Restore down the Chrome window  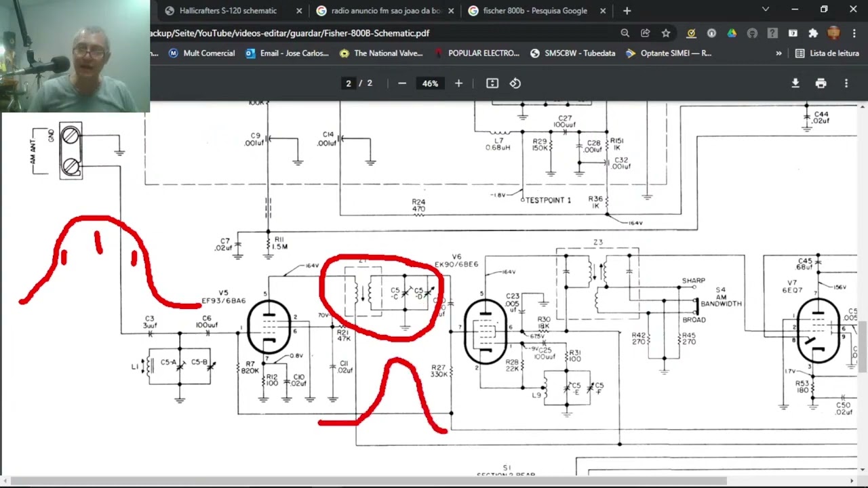click(x=824, y=9)
